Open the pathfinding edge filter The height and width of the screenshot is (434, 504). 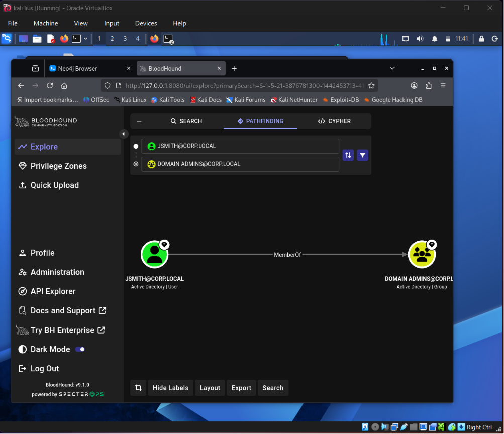363,155
